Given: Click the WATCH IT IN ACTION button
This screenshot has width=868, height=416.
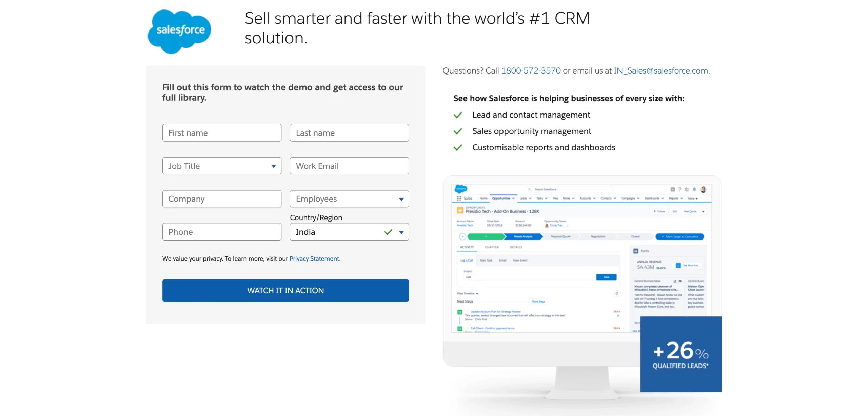Looking at the screenshot, I should click(x=285, y=291).
